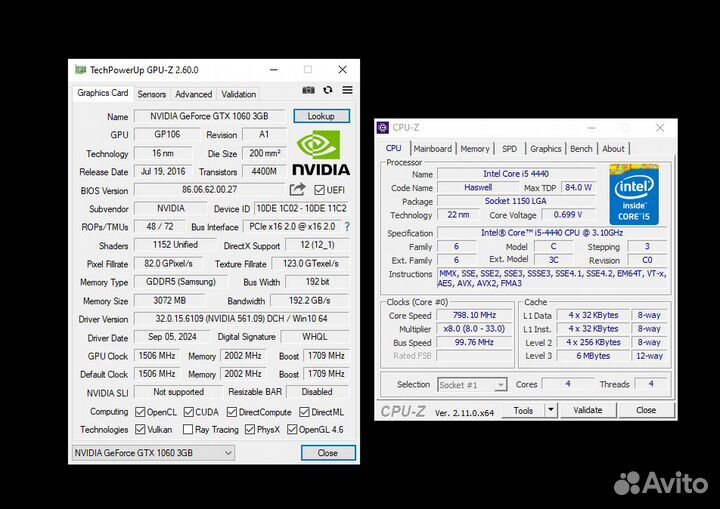Click the Intel Core i5 4440 name field

(516, 174)
